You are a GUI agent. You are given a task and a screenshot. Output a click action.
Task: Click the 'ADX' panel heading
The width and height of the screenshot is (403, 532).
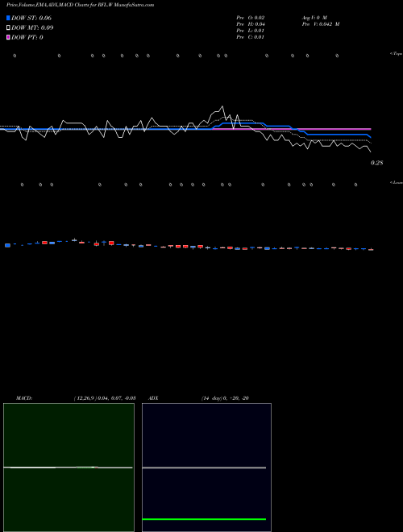(x=153, y=398)
